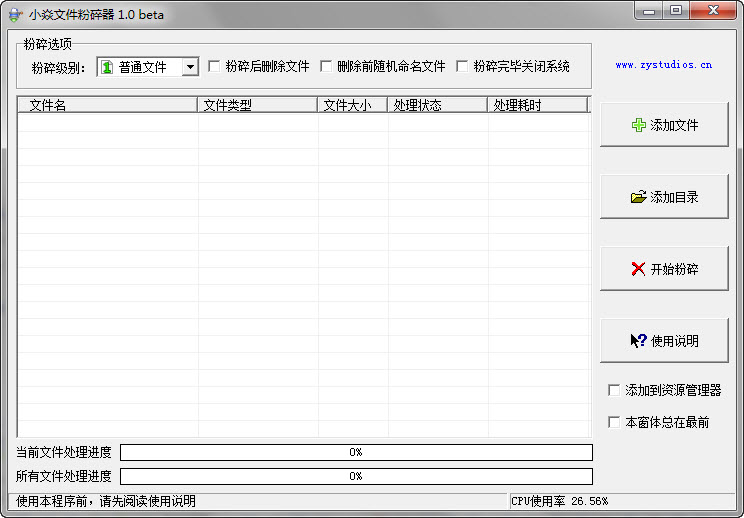Click the open folder Add Directory icon
This screenshot has width=744, height=518.
639,197
